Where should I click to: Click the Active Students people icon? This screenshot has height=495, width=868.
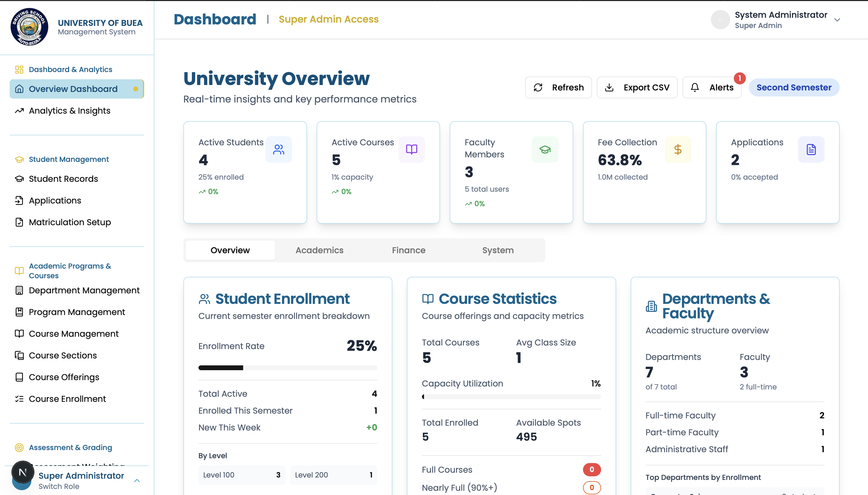point(279,149)
